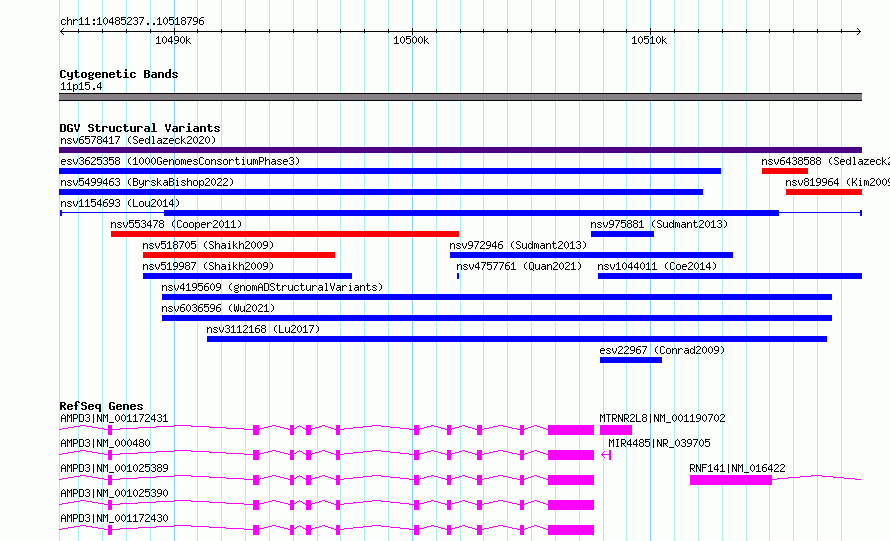Open AMPD3|NM_001172431 transcript label

114,418
